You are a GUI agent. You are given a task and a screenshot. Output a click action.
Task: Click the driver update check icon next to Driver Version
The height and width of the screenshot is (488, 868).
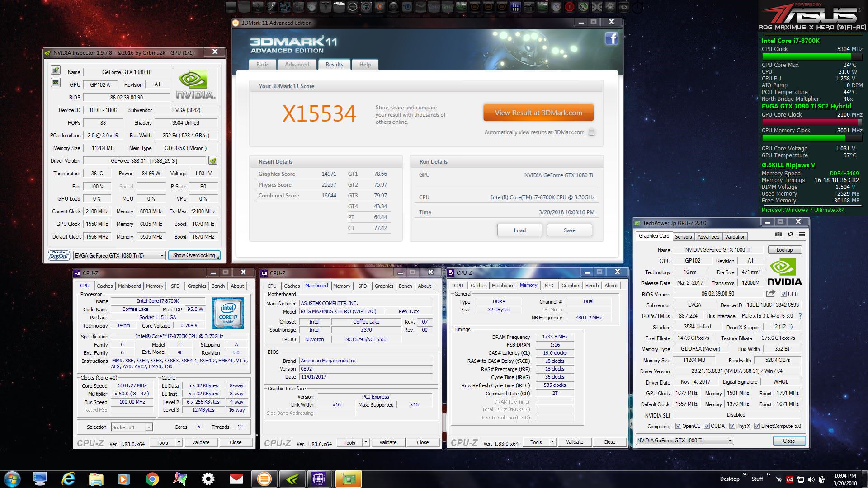213,160
